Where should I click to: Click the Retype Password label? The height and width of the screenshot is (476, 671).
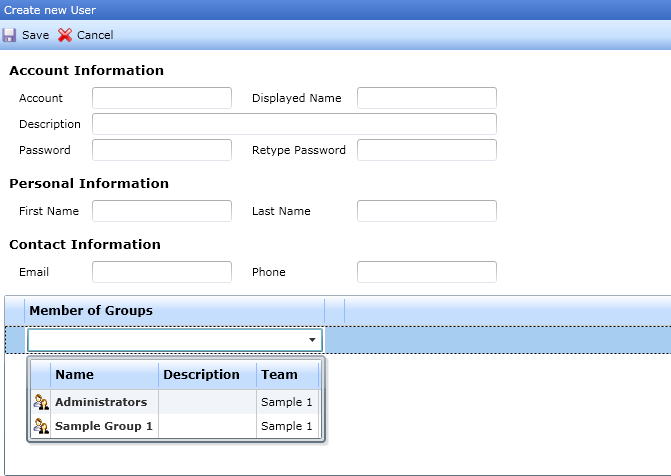(x=299, y=150)
